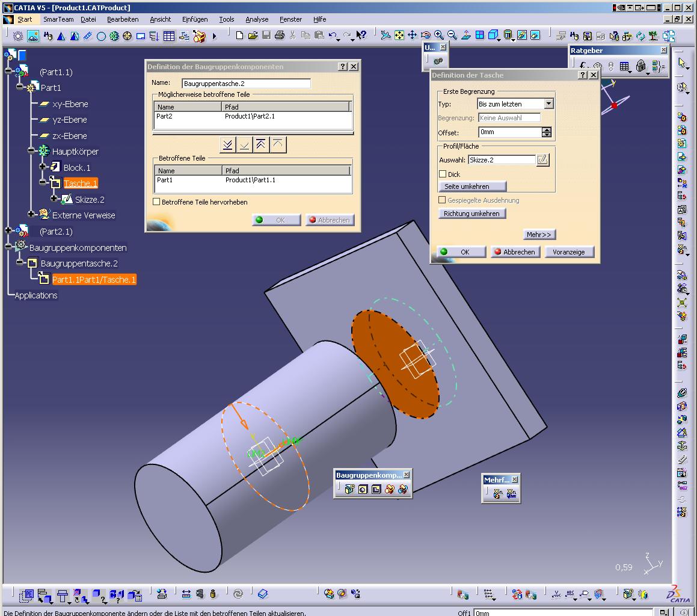Click the Offset field showing 0mm

511,132
